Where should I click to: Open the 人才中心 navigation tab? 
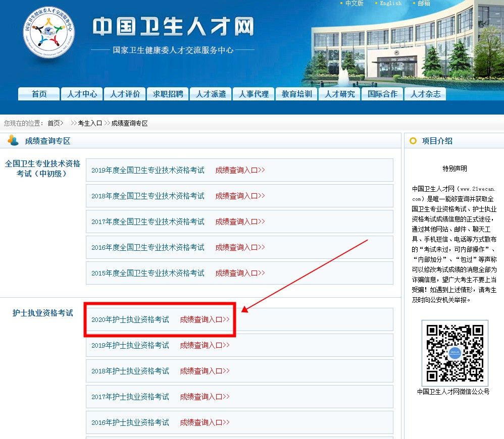coord(82,94)
